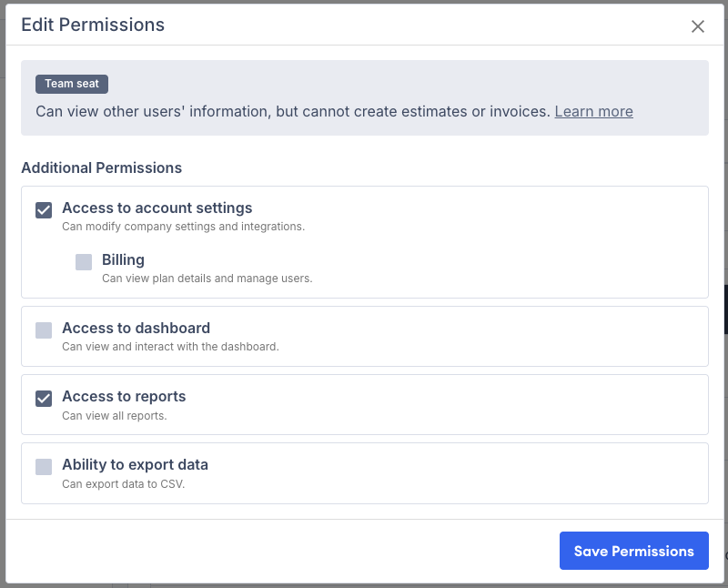Enable the Billing permission checkbox

84,262
